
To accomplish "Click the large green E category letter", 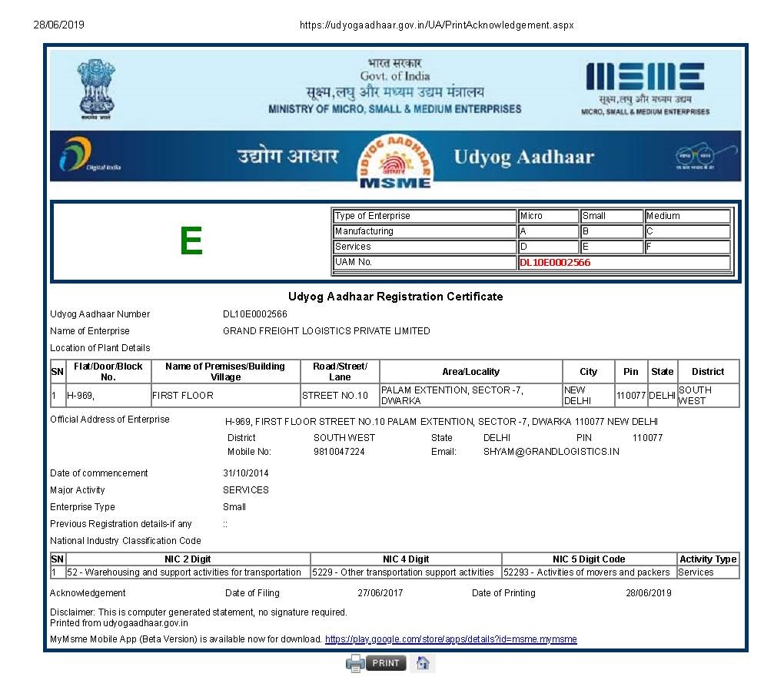I will click(191, 241).
